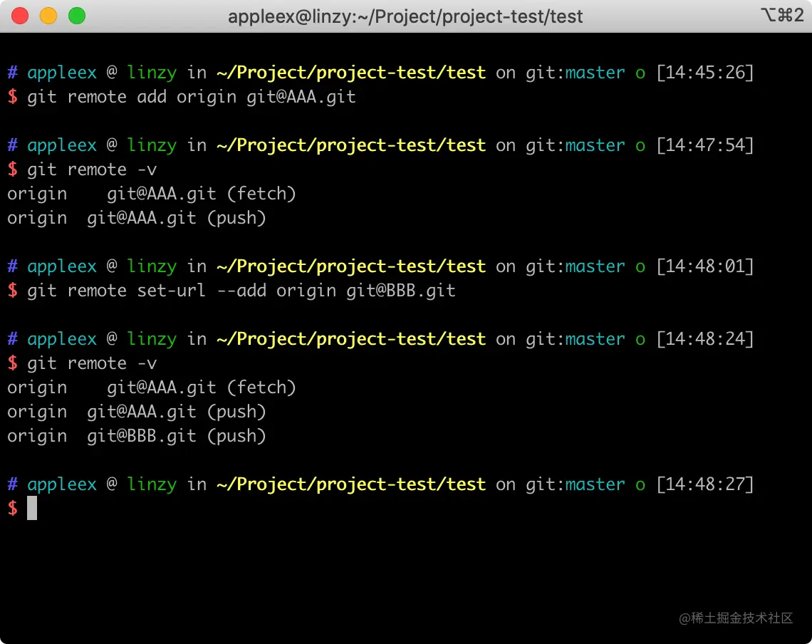Screen dimensions: 812x644
Task: Click the 'git@AAA.git (fetch)' line below the 14:48:24 prompt
Action: point(151,388)
